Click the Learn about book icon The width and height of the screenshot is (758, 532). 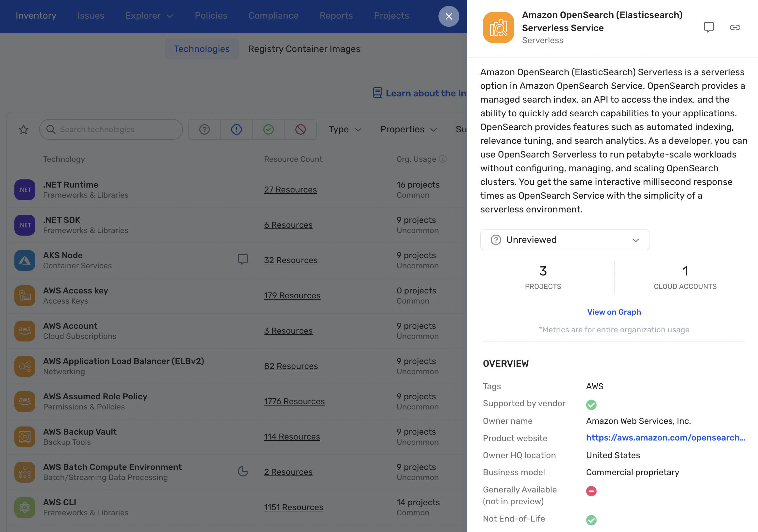[377, 93]
